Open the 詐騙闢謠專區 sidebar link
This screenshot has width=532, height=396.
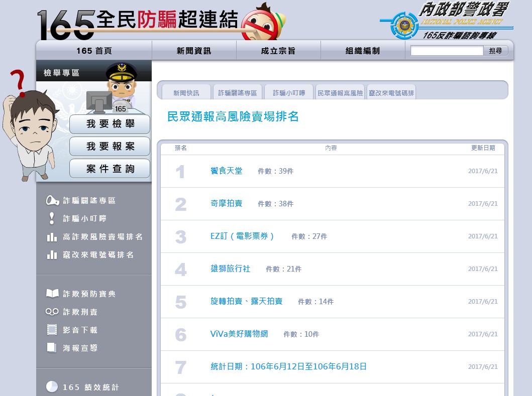(x=89, y=201)
